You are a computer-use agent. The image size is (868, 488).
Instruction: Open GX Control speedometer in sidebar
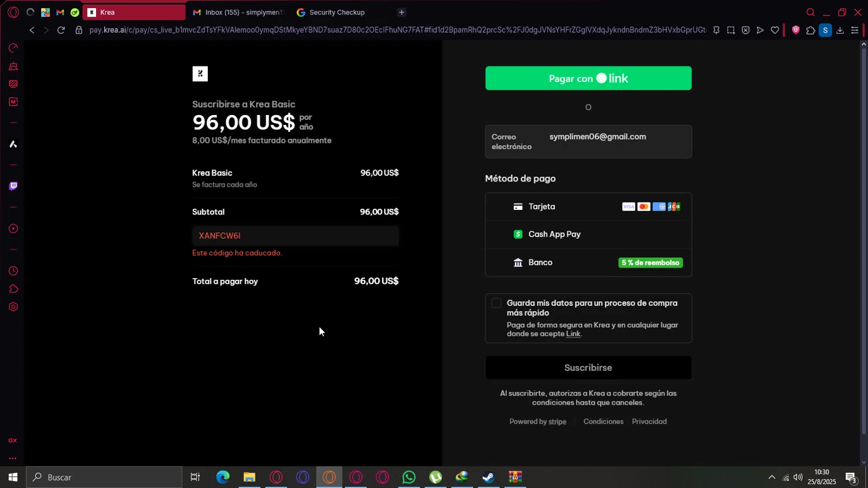[x=13, y=48]
